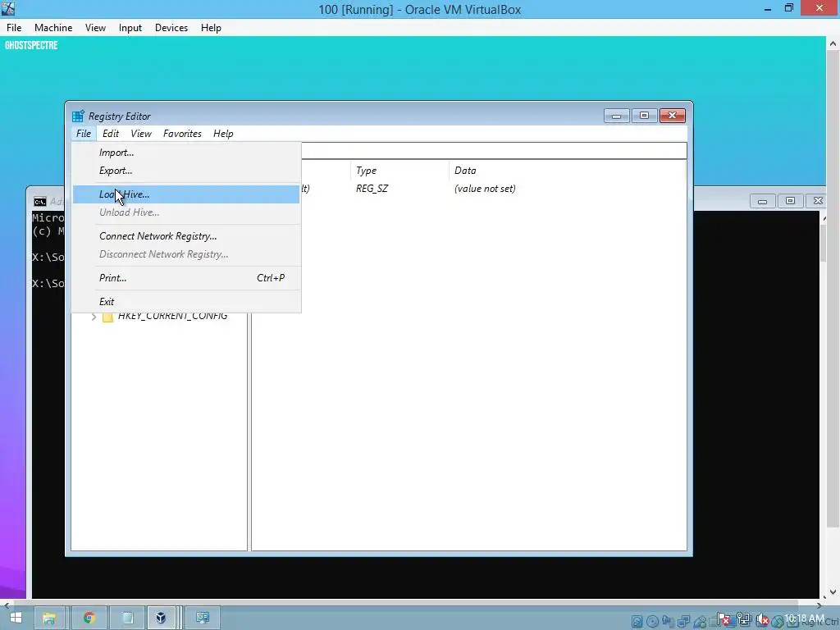
Task: Select Import... in the File menu
Action: [185, 152]
